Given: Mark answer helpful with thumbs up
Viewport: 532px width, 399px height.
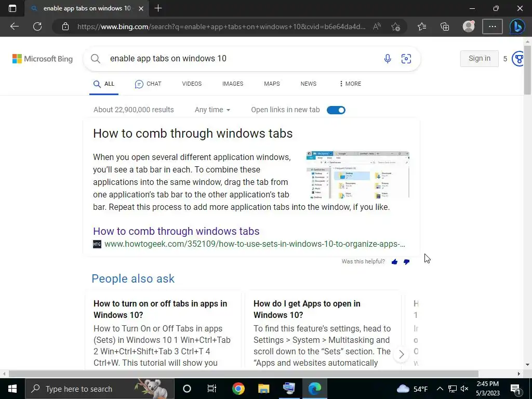Looking at the screenshot, I should tap(394, 262).
